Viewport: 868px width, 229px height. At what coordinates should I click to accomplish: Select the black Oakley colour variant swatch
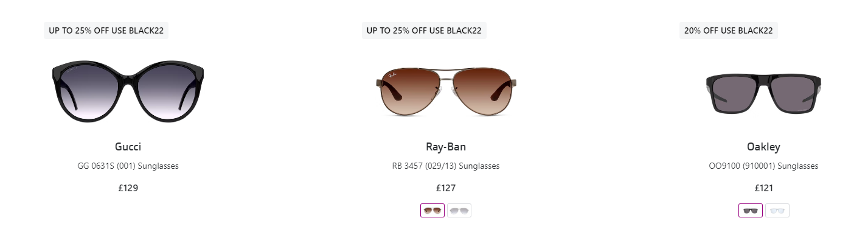tap(751, 211)
